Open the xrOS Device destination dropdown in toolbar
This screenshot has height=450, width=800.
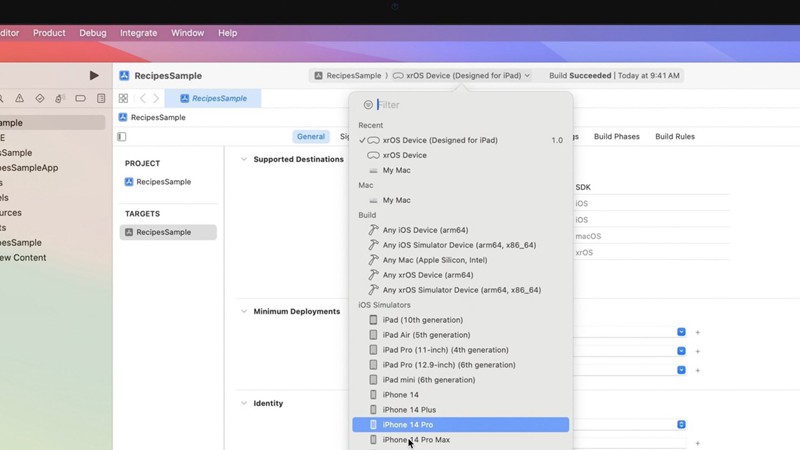(462, 76)
